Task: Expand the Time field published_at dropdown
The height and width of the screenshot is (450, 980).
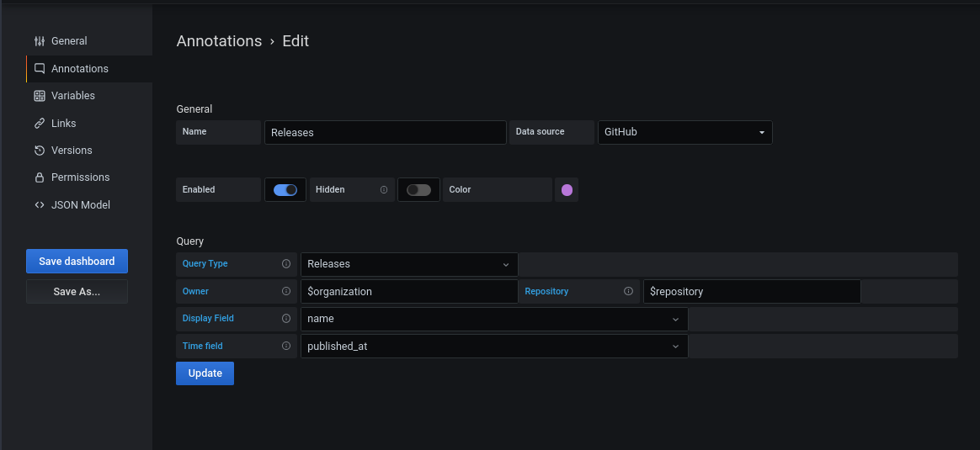Action: 494,346
